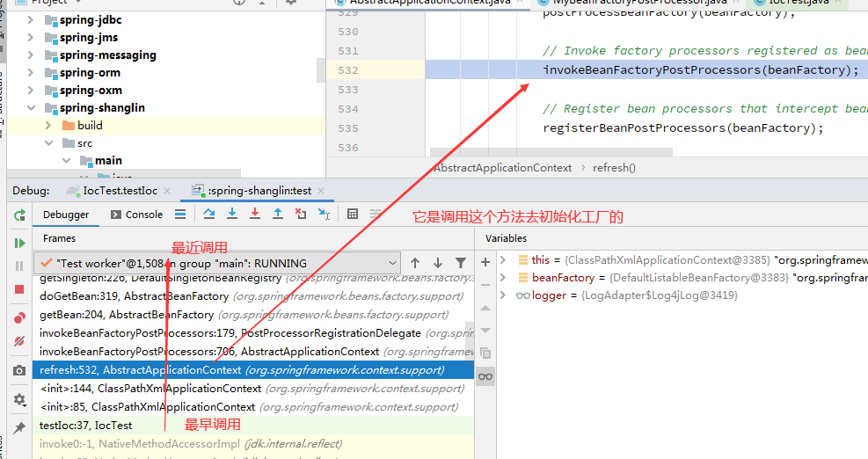Expand the logger variable node
Screen dimensions: 868x459
[x=503, y=295]
